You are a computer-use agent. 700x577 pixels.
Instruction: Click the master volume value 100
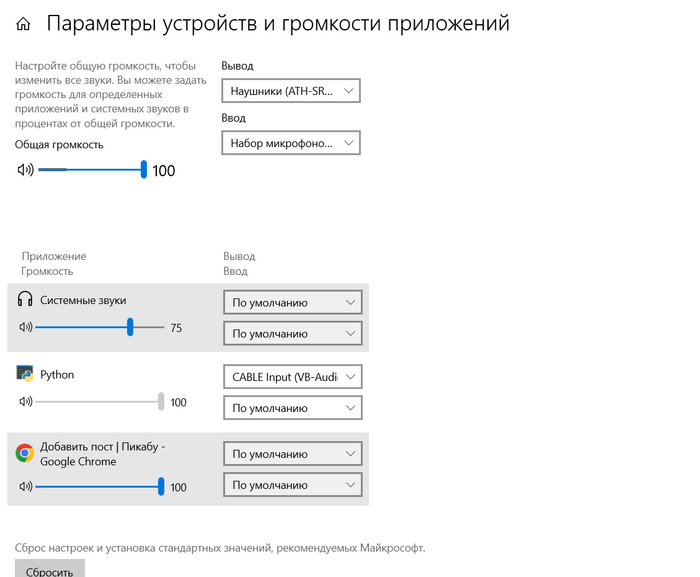pyautogui.click(x=164, y=171)
